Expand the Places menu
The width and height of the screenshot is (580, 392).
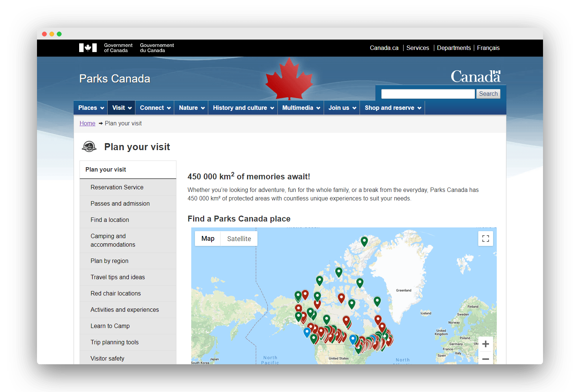click(x=91, y=108)
